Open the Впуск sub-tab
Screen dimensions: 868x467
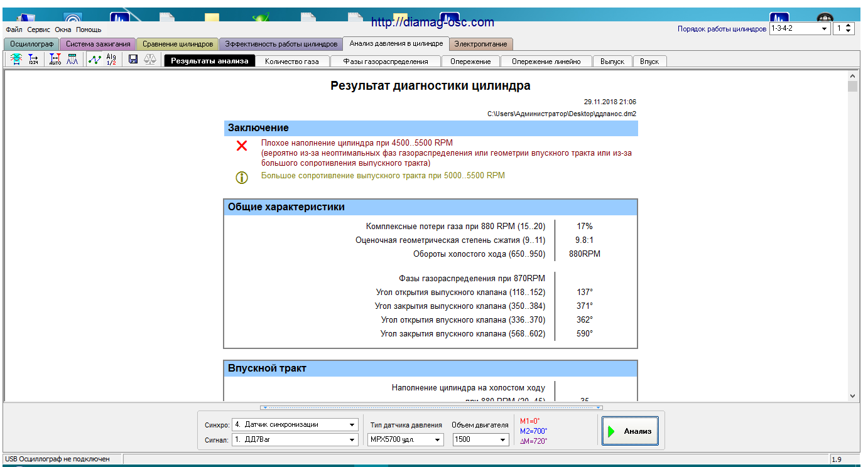coord(649,62)
